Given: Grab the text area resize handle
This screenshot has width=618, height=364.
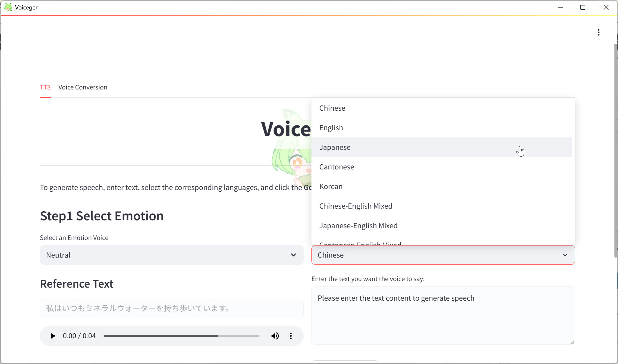Looking at the screenshot, I should point(572,342).
